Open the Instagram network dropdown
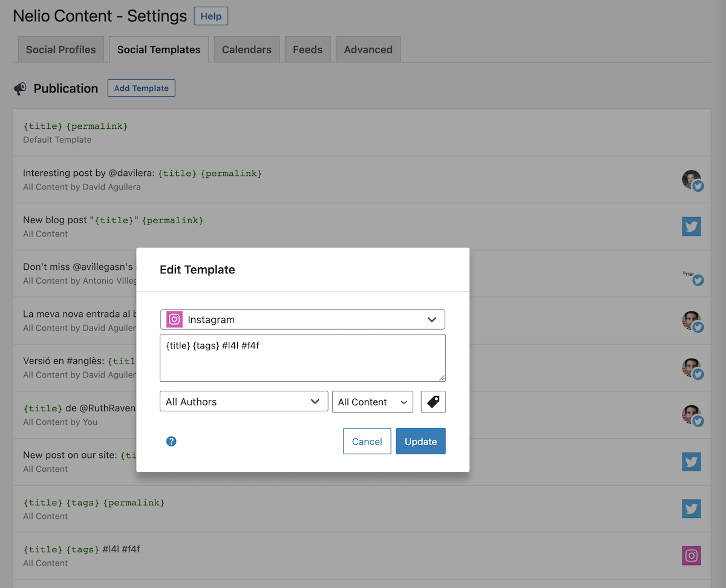Screen dimensions: 726x588 pos(302,319)
